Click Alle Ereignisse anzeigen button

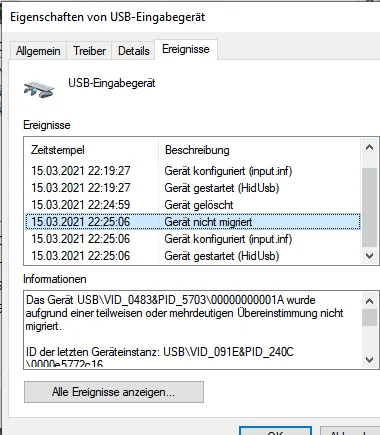coord(114,392)
